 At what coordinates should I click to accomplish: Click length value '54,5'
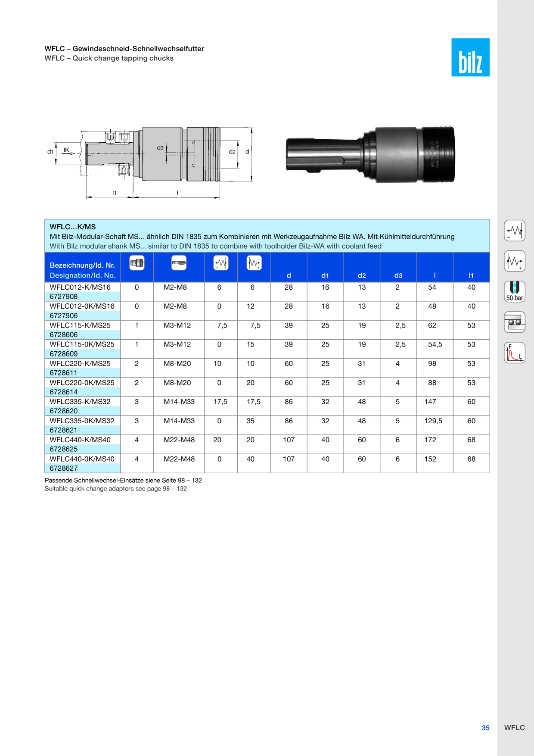tap(435, 344)
